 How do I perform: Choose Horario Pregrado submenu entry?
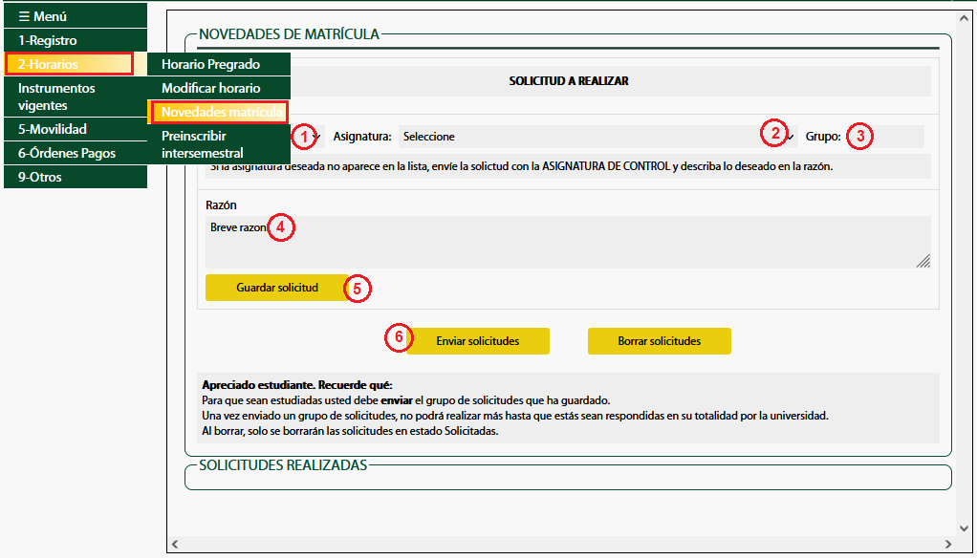tap(219, 63)
